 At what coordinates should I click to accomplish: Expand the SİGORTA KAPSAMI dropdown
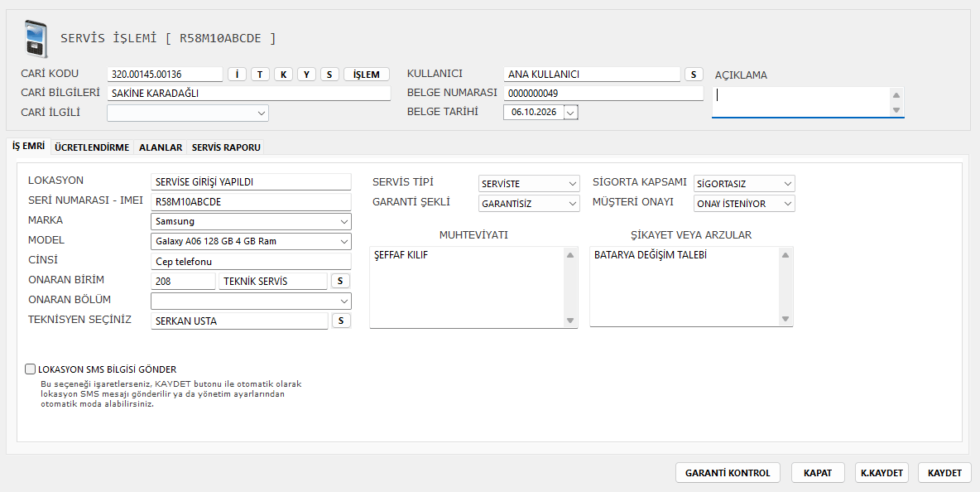(x=787, y=184)
